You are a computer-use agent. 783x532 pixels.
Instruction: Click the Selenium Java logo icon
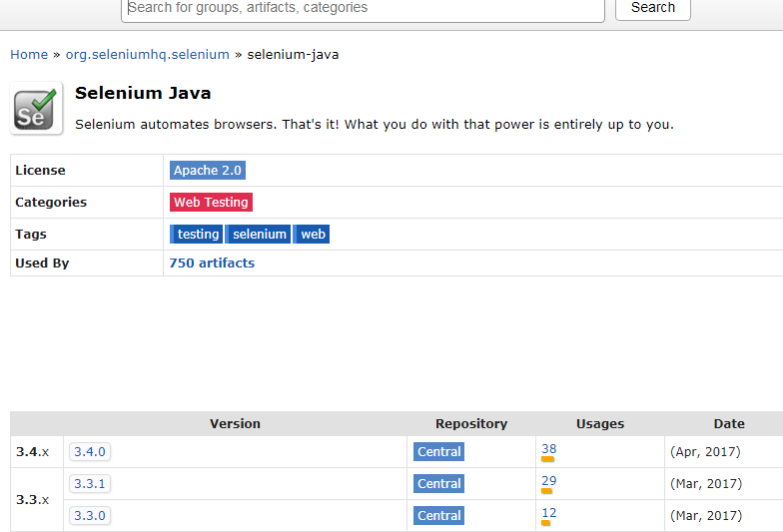coord(36,108)
